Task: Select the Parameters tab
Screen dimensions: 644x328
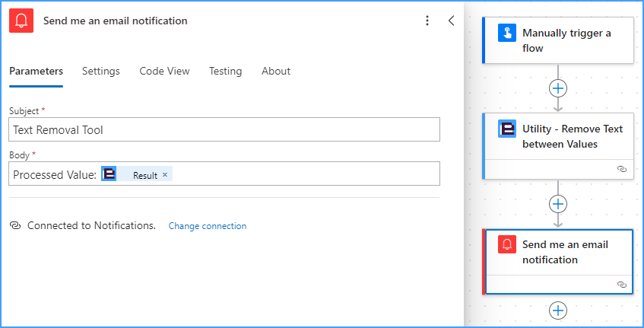Action: [x=36, y=71]
